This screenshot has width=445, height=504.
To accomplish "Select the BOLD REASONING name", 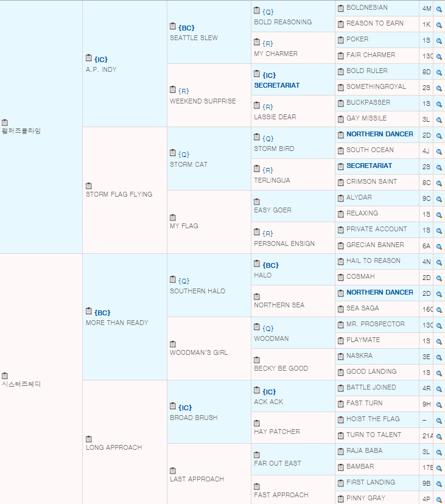I will pyautogui.click(x=283, y=22).
